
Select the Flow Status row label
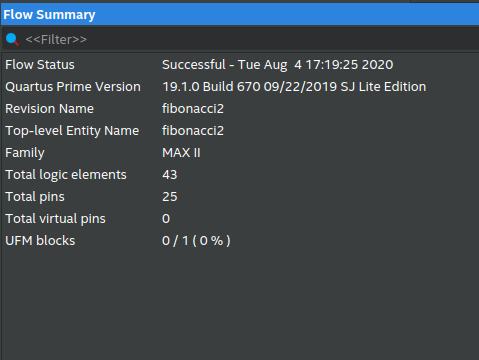coord(40,65)
